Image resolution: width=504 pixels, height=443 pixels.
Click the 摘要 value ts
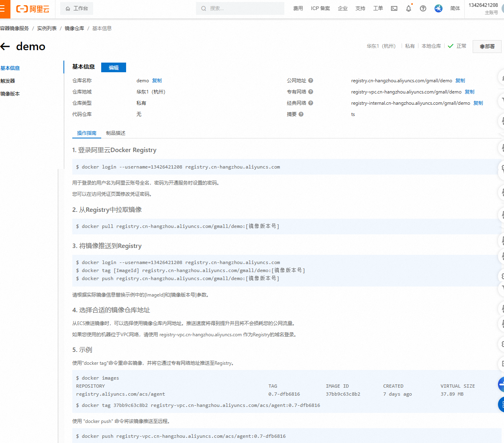353,114
